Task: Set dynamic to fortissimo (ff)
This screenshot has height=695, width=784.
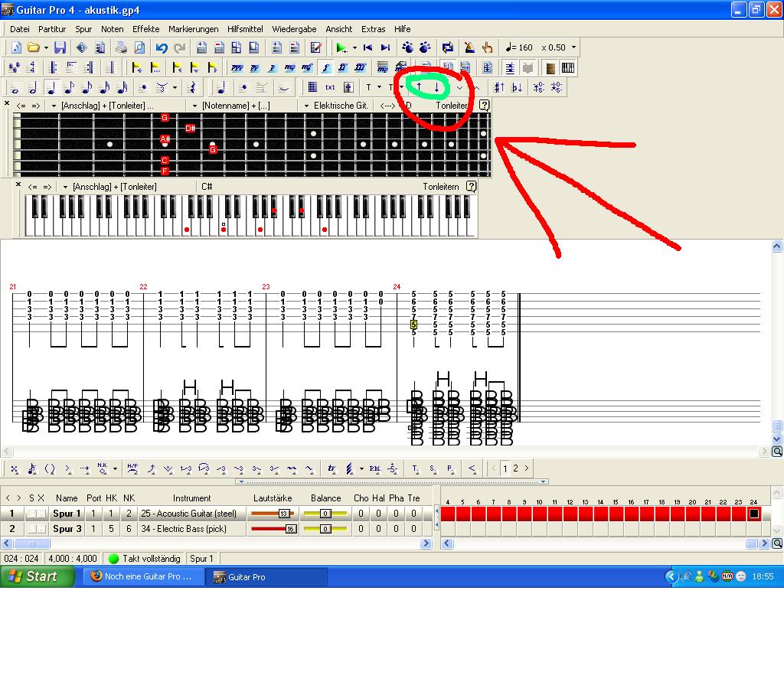Action: [343, 67]
